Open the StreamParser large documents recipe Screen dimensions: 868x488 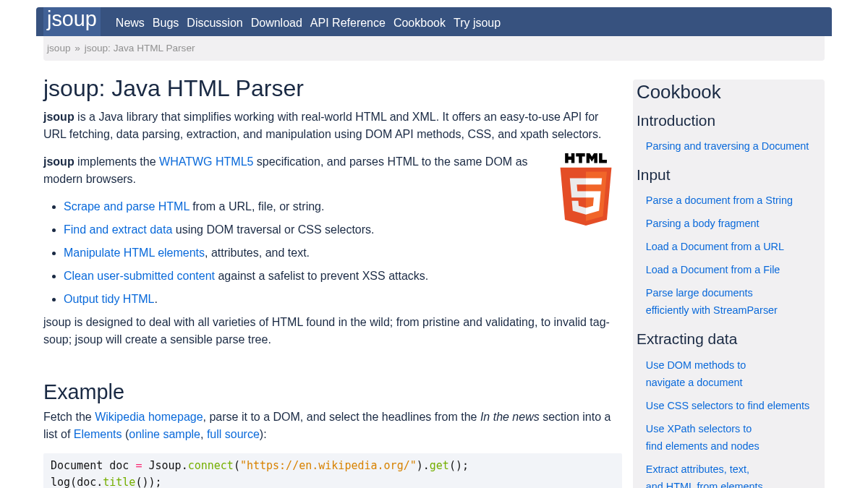point(712,301)
